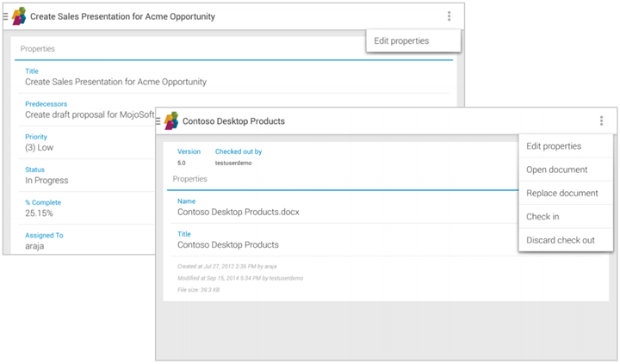Click the app logo beside Contoso Desktop Products

point(171,121)
